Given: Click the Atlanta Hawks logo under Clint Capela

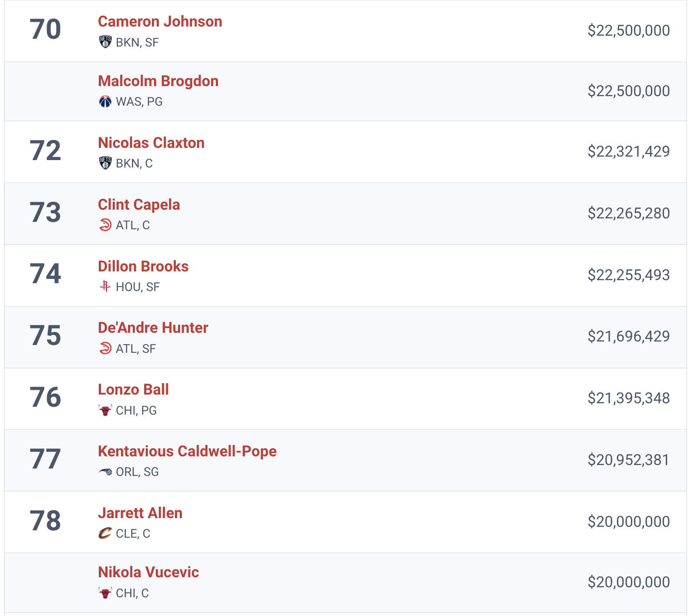Looking at the screenshot, I should click(105, 225).
